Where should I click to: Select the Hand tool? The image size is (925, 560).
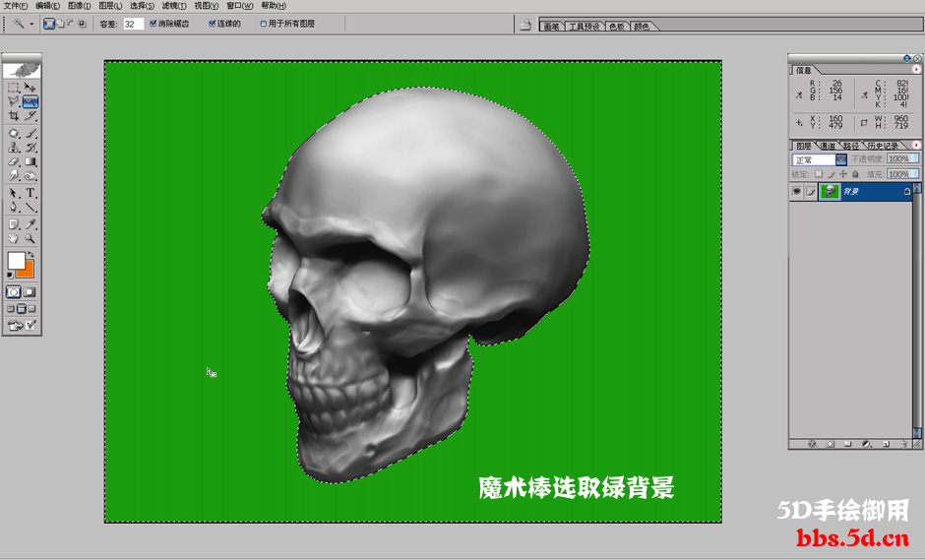pyautogui.click(x=14, y=238)
